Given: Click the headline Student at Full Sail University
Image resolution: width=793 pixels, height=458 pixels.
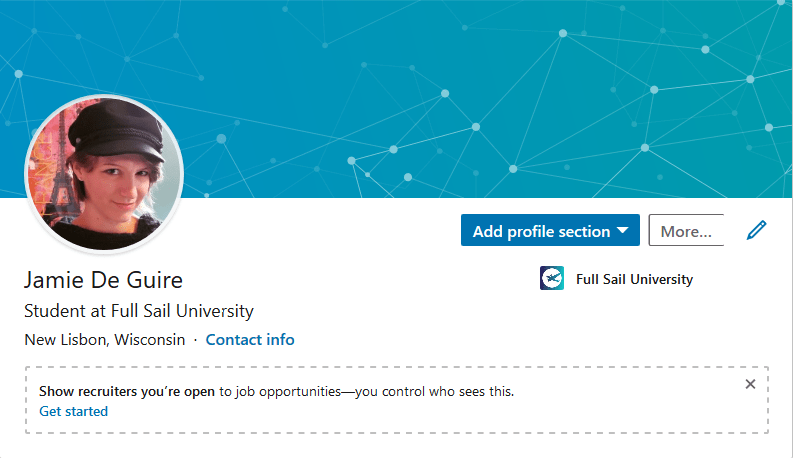Looking at the screenshot, I should click(138, 311).
